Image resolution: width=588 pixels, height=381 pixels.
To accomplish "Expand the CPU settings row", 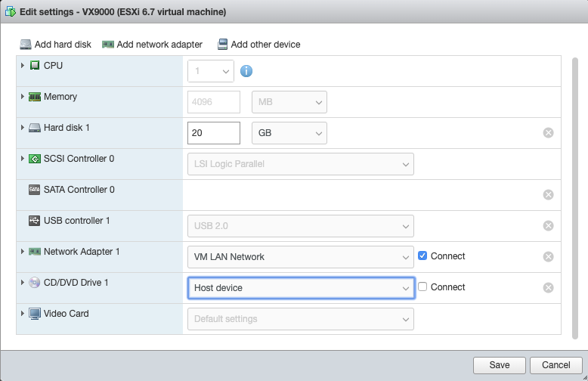I will pyautogui.click(x=23, y=66).
